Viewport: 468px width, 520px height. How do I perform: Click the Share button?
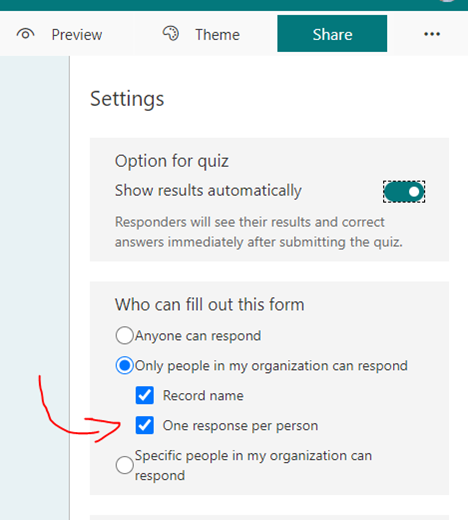pos(332,33)
